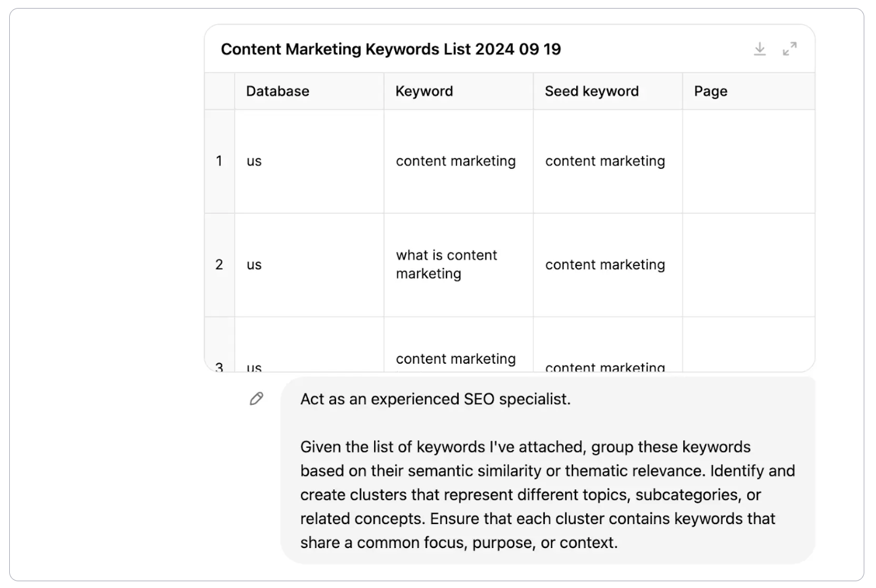The image size is (876, 588).
Task: Click the empty Page cell in row 1
Action: (749, 161)
